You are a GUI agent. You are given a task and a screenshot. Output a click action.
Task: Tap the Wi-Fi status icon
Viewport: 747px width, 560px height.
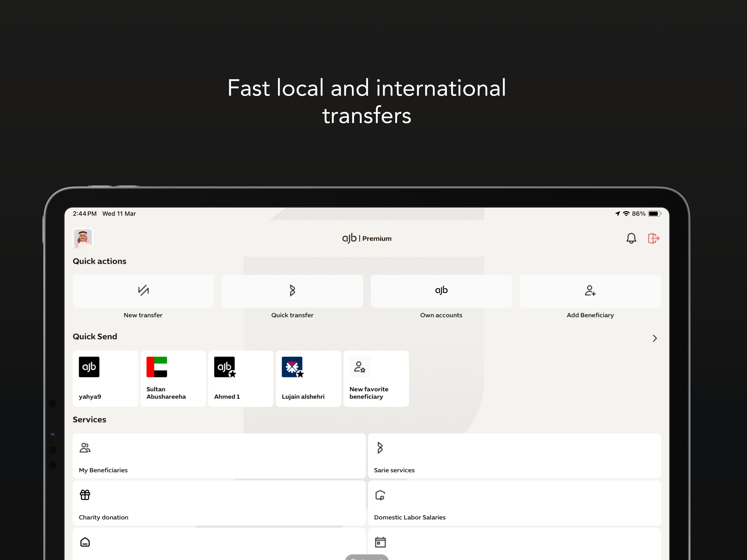pyautogui.click(x=626, y=214)
